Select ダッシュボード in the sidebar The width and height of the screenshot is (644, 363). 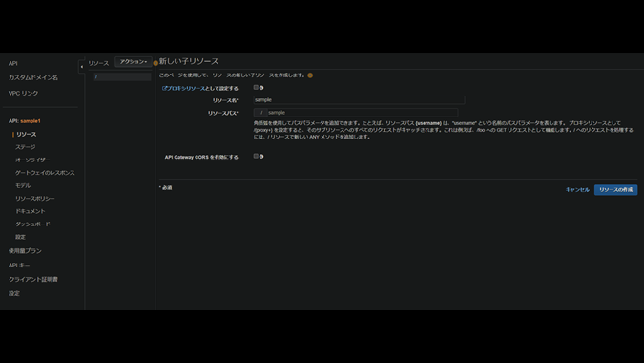[x=32, y=224]
